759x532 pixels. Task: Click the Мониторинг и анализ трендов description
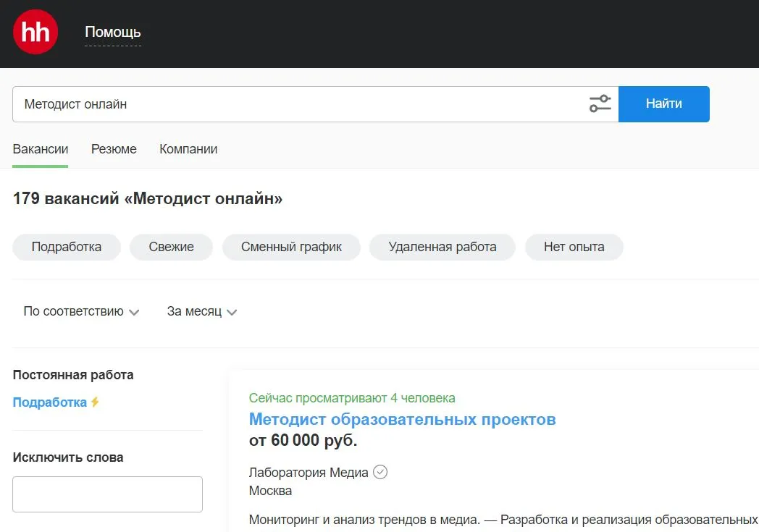[x=503, y=520]
